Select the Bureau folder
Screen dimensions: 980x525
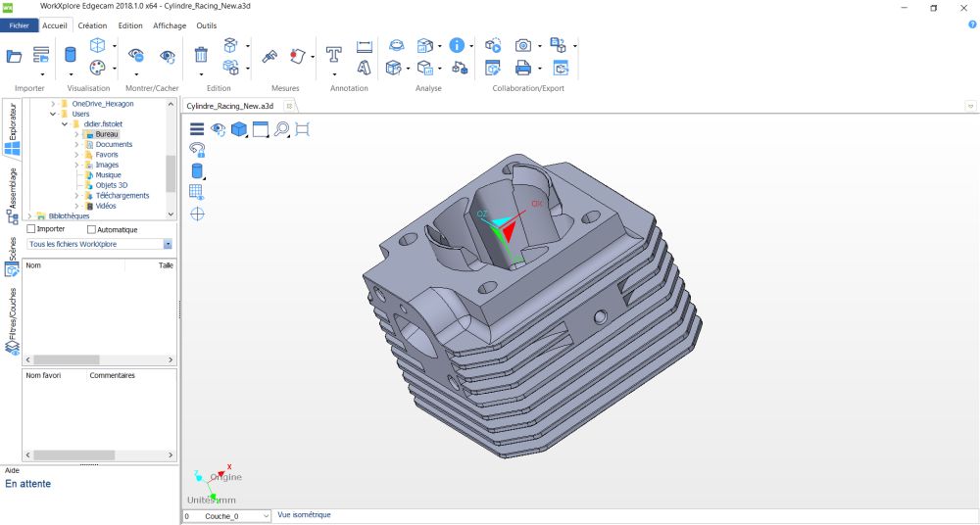tap(106, 134)
